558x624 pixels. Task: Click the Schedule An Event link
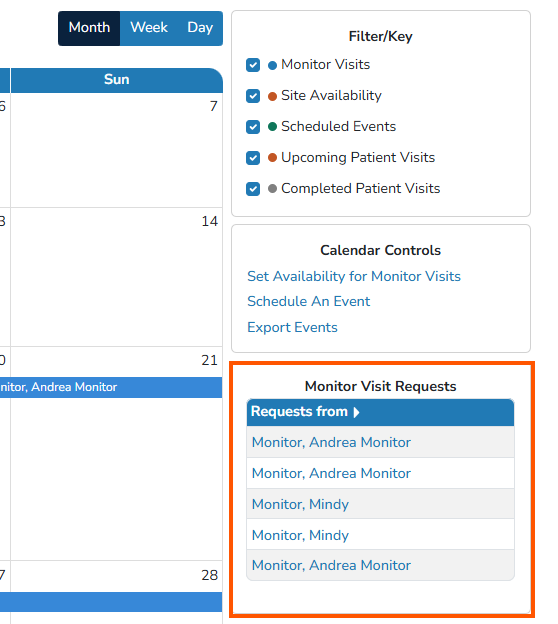click(x=308, y=301)
